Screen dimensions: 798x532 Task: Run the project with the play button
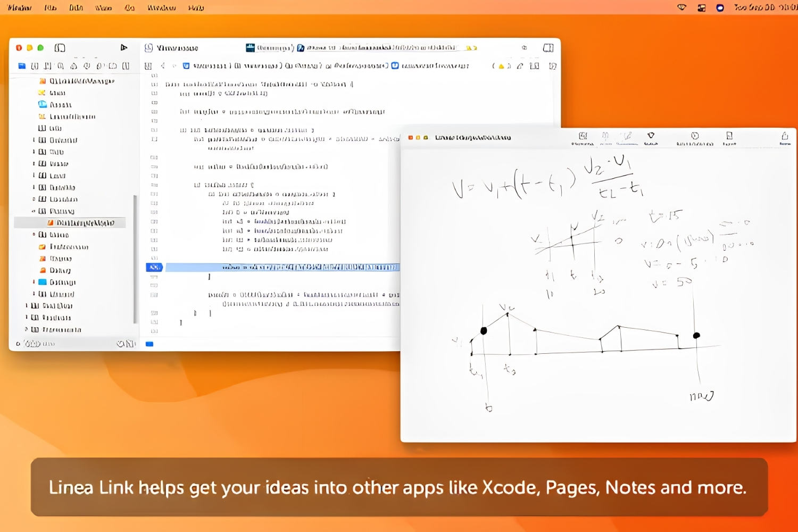pyautogui.click(x=124, y=48)
